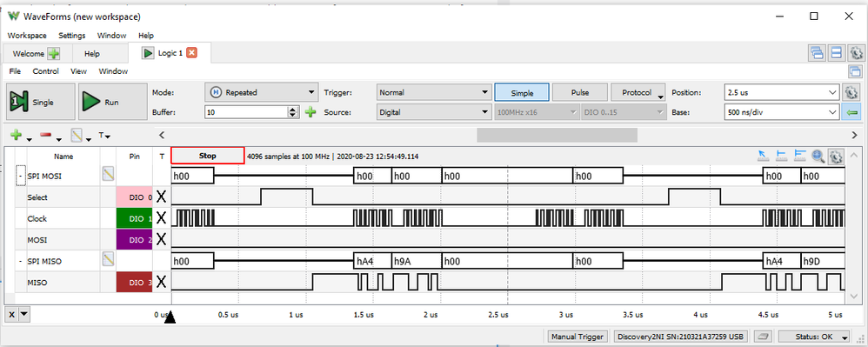The image size is (868, 347).
Task: Click the horizontal time scrollbar thumb
Action: click(557, 135)
